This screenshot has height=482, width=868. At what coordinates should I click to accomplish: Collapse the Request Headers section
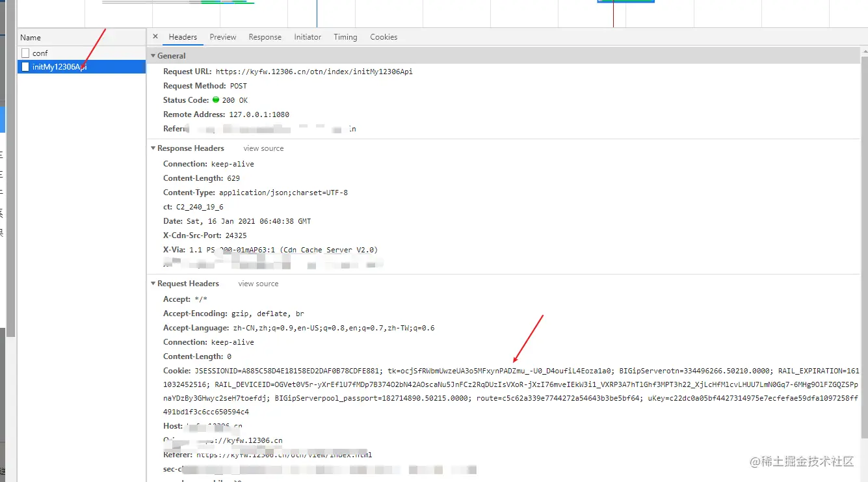[x=153, y=284]
